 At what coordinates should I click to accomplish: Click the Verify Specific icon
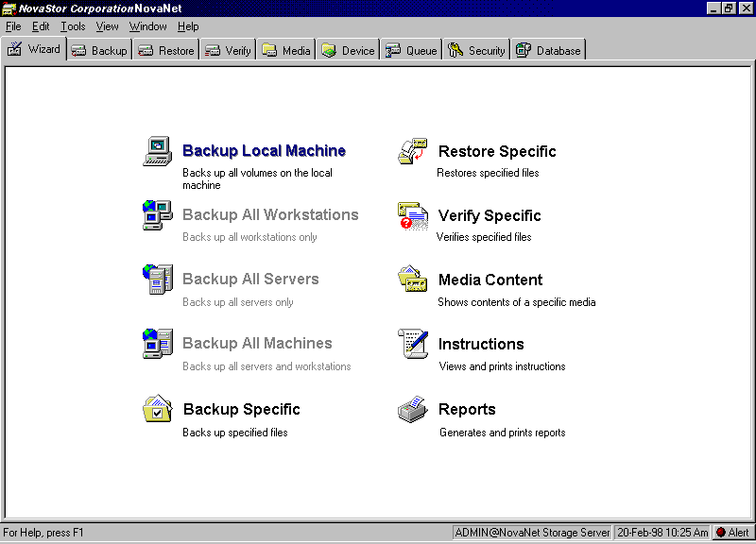click(x=413, y=216)
